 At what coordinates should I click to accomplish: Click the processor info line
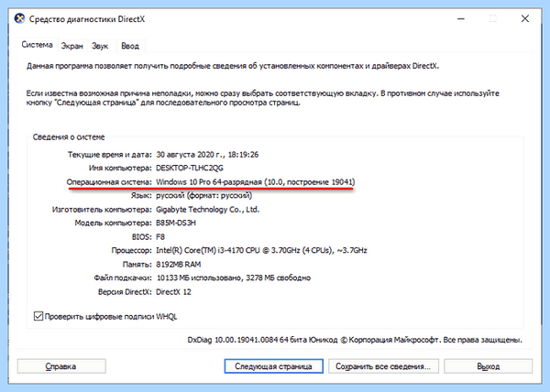[261, 250]
